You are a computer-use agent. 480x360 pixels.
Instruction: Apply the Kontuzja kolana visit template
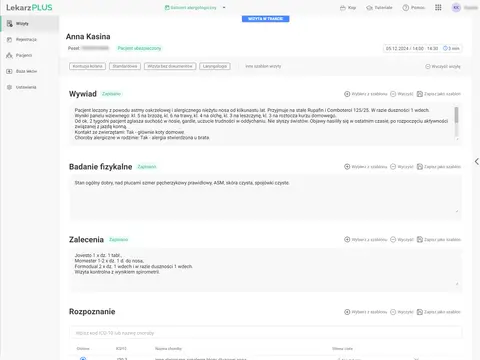click(x=87, y=66)
